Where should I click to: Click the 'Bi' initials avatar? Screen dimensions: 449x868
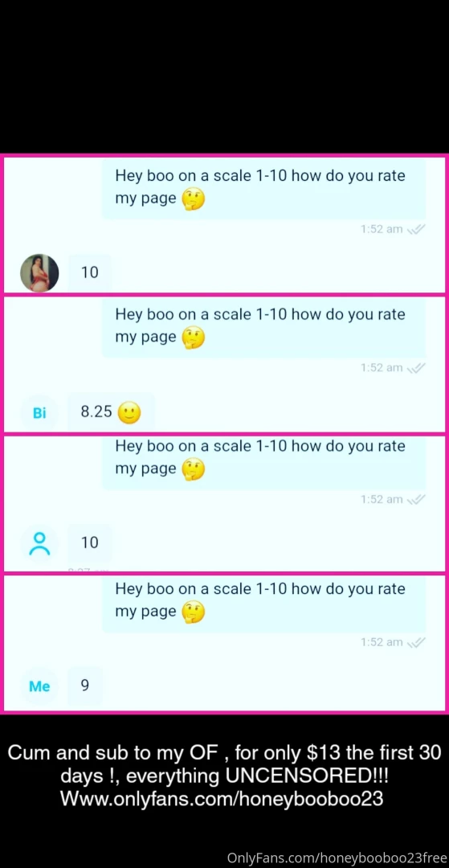39,412
